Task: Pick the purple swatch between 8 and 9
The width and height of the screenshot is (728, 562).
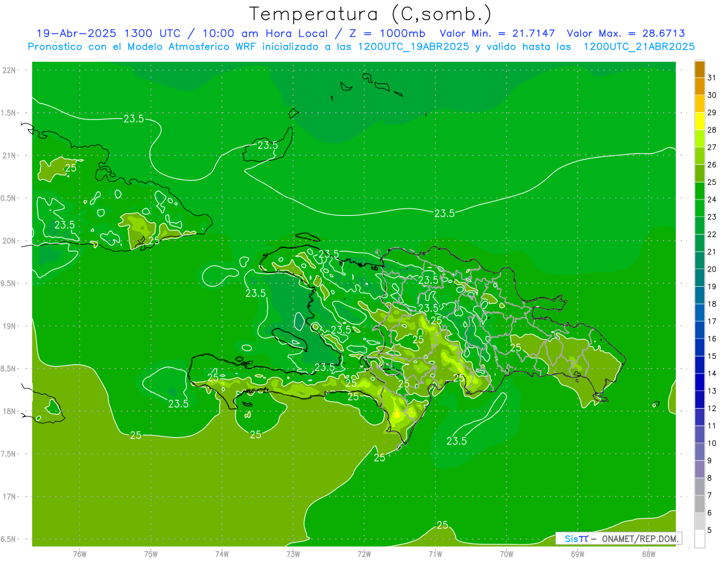Action: click(x=699, y=470)
